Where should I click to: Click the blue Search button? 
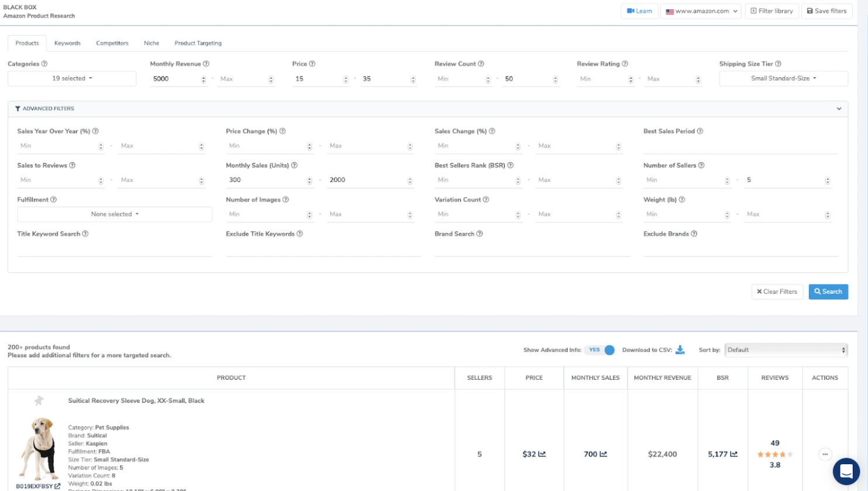828,291
